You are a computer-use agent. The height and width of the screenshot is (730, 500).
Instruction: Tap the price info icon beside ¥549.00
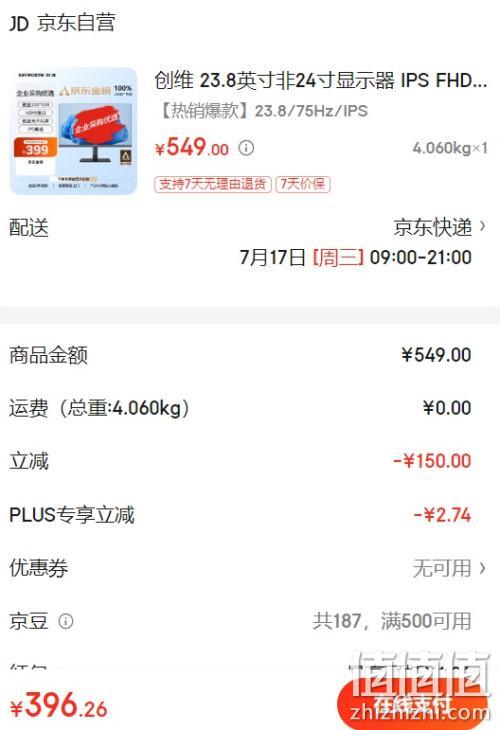[x=246, y=148]
